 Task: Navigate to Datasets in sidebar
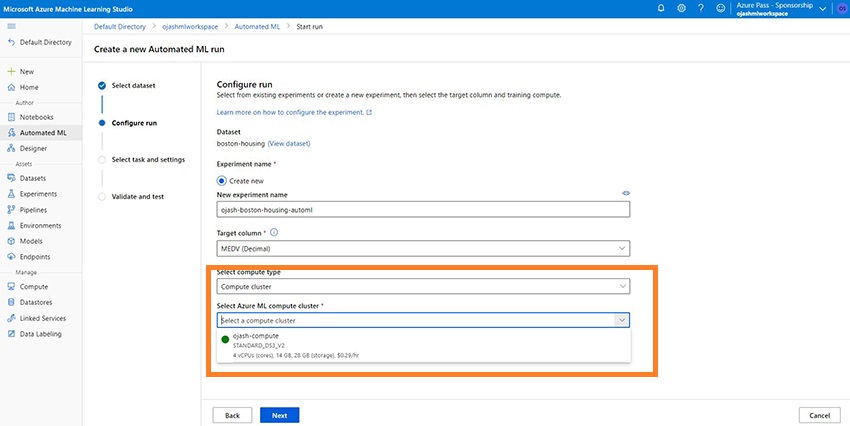33,178
